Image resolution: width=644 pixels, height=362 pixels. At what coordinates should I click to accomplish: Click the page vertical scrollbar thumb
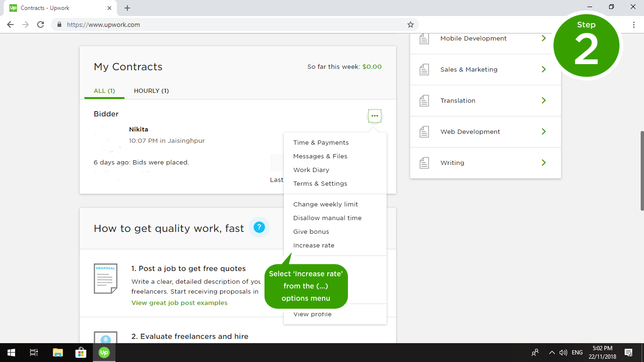point(641,171)
